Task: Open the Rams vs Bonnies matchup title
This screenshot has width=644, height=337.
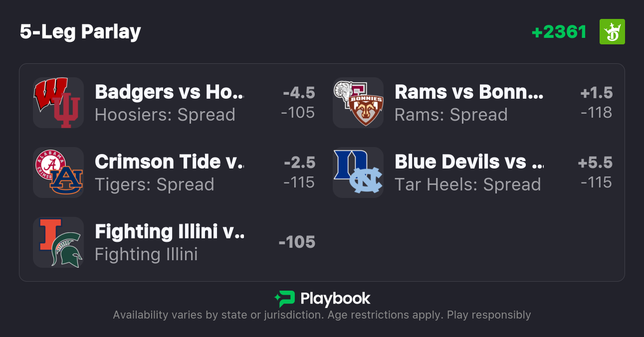Action: [469, 92]
